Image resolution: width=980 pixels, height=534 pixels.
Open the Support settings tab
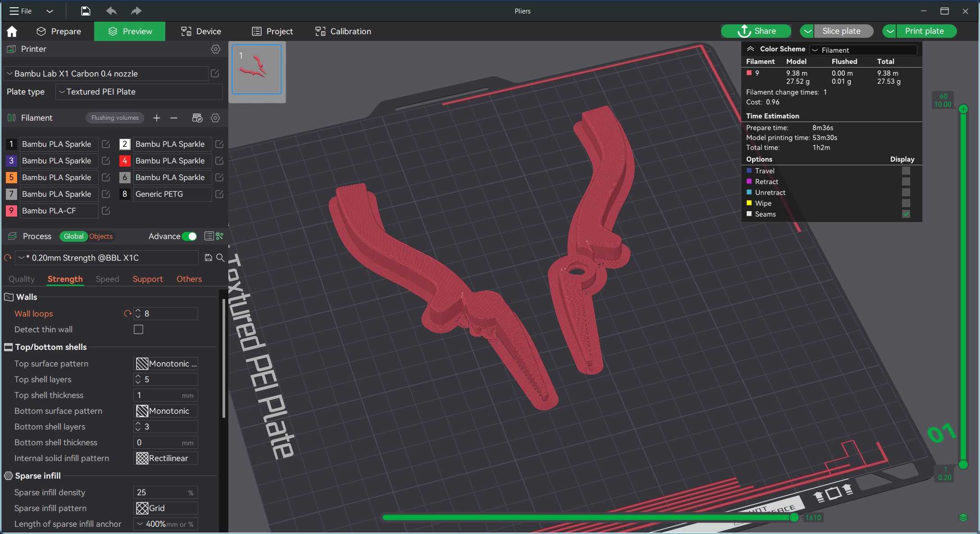[148, 279]
